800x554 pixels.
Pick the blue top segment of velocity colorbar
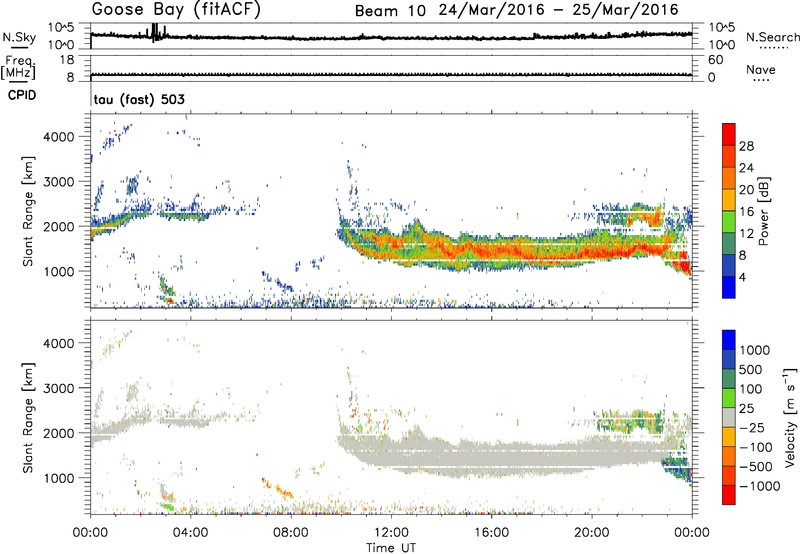729,340
